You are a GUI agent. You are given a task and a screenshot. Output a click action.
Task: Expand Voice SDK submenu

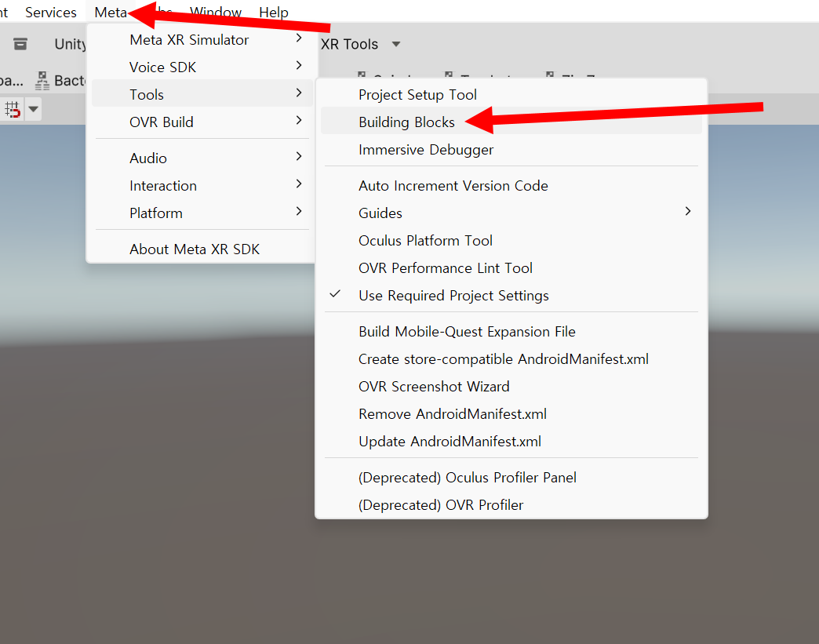pyautogui.click(x=202, y=67)
